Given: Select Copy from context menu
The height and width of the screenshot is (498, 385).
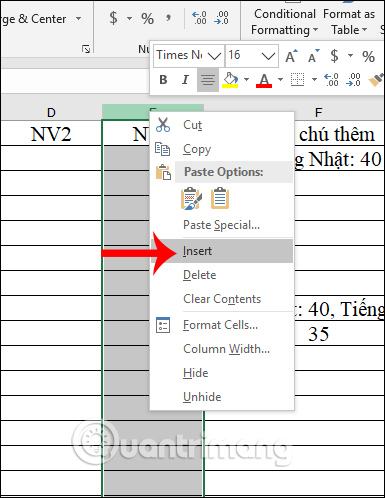Looking at the screenshot, I should point(221,149).
